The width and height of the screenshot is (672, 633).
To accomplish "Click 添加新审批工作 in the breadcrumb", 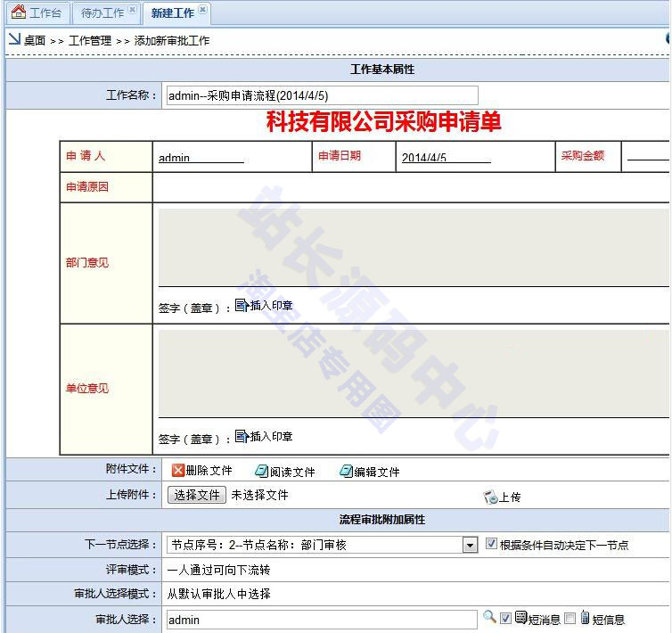I will point(172,41).
